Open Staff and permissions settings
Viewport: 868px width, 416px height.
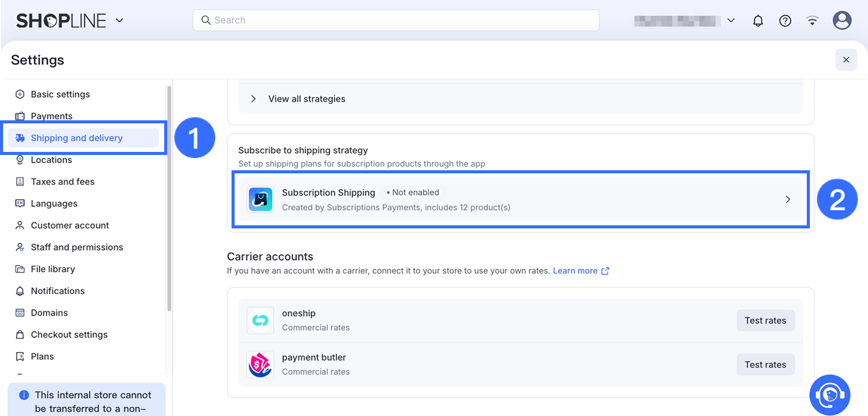[77, 247]
